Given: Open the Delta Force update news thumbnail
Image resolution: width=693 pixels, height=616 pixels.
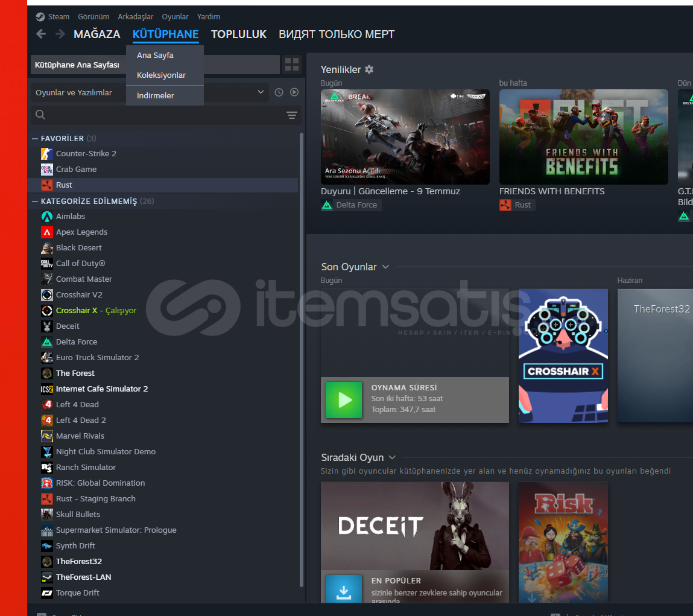Looking at the screenshot, I should coord(405,137).
